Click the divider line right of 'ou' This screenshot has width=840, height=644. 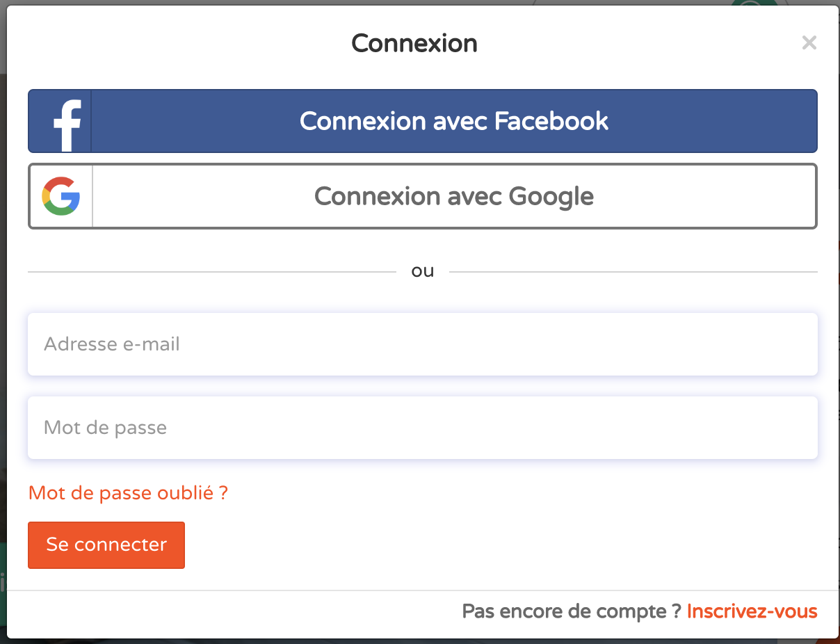click(633, 272)
